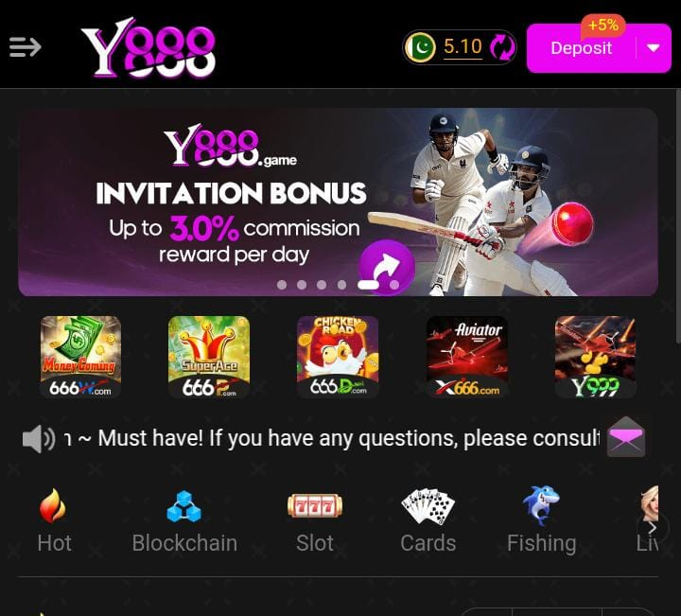Jump to the first banner slide dot

[282, 285]
